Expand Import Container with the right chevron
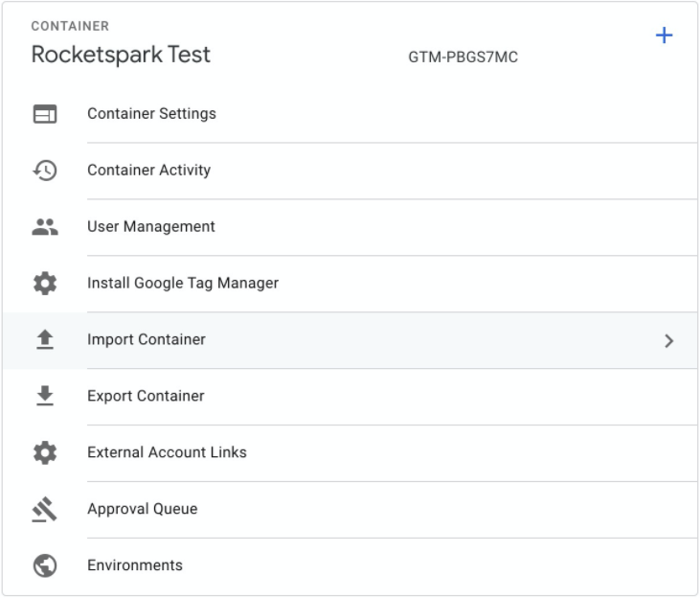The image size is (700, 598). pyautogui.click(x=668, y=341)
